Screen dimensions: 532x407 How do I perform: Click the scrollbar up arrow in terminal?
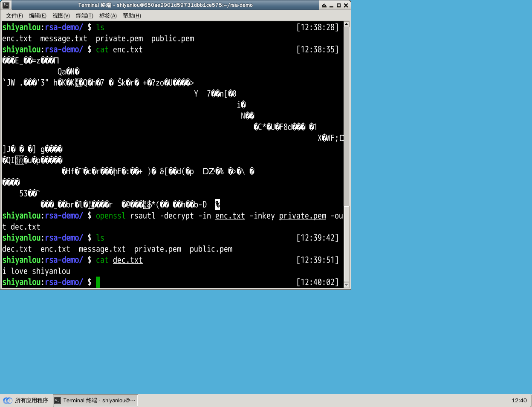(x=347, y=24)
